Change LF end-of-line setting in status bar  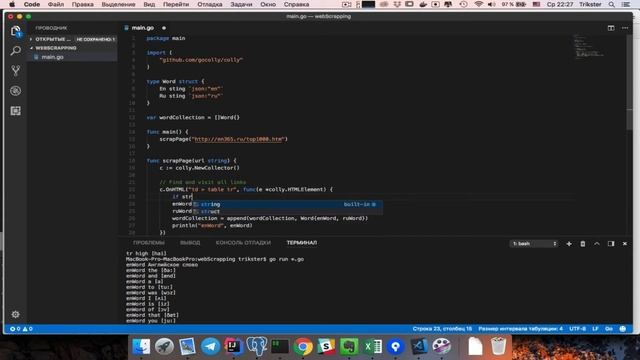point(596,329)
